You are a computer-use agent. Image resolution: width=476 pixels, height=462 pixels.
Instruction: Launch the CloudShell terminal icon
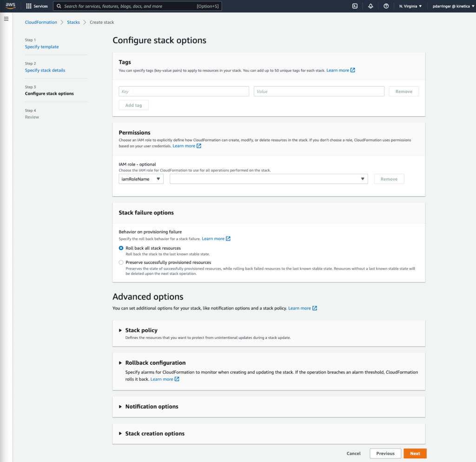point(355,6)
